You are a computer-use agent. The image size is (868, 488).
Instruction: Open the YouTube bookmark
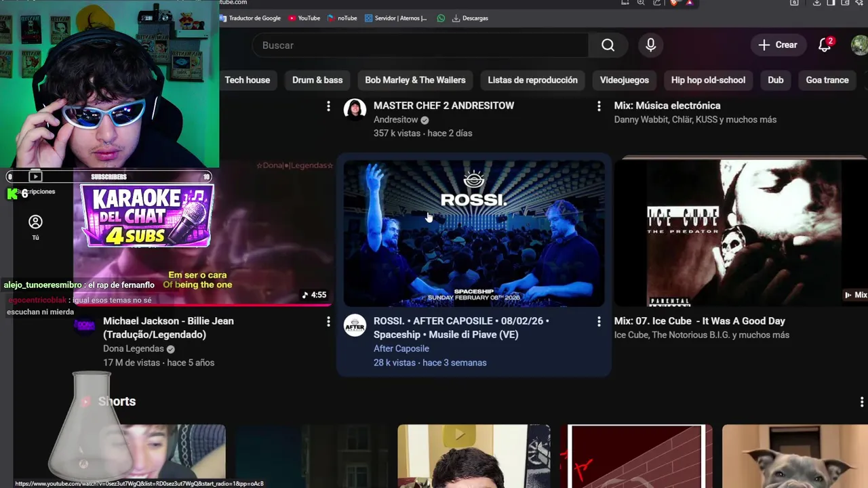click(304, 18)
